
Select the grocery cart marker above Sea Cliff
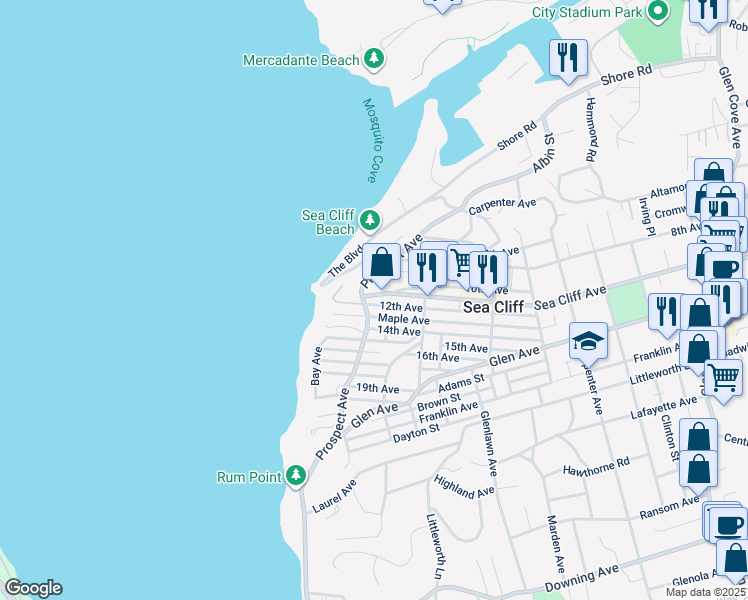click(460, 264)
